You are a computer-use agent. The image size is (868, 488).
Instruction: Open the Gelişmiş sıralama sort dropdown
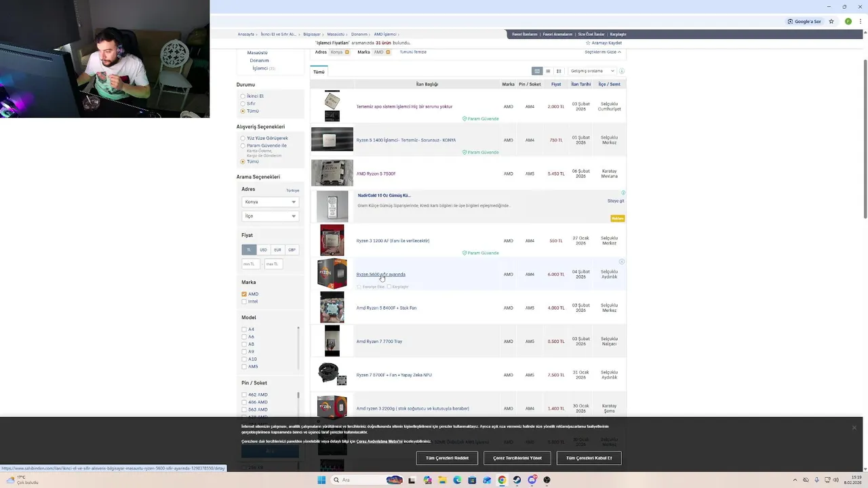click(x=592, y=71)
